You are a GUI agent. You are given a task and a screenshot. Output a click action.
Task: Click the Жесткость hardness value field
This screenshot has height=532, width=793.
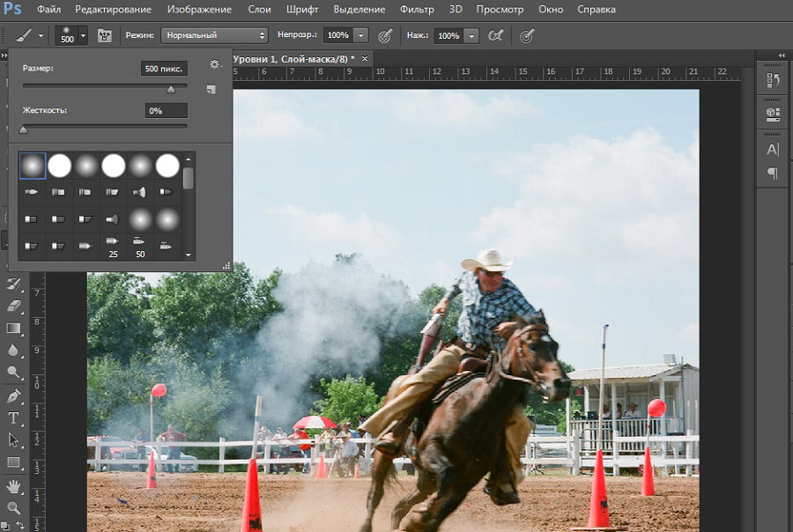pyautogui.click(x=166, y=111)
